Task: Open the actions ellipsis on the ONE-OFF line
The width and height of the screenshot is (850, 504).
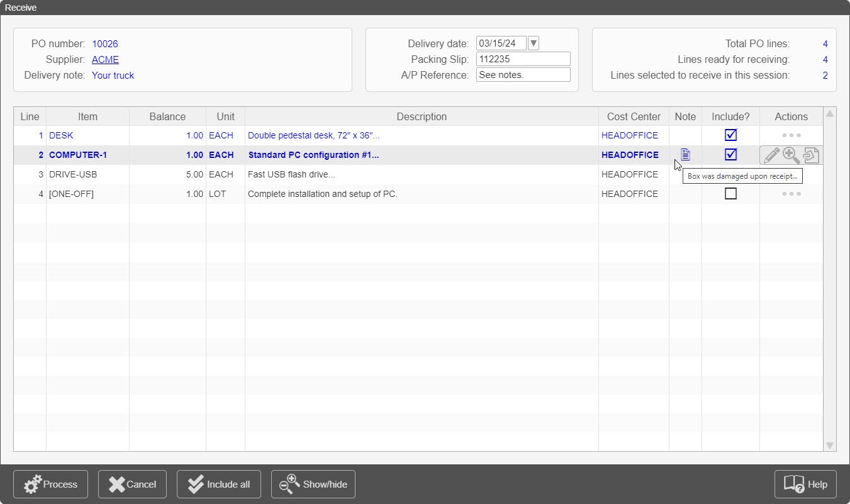Action: click(791, 194)
